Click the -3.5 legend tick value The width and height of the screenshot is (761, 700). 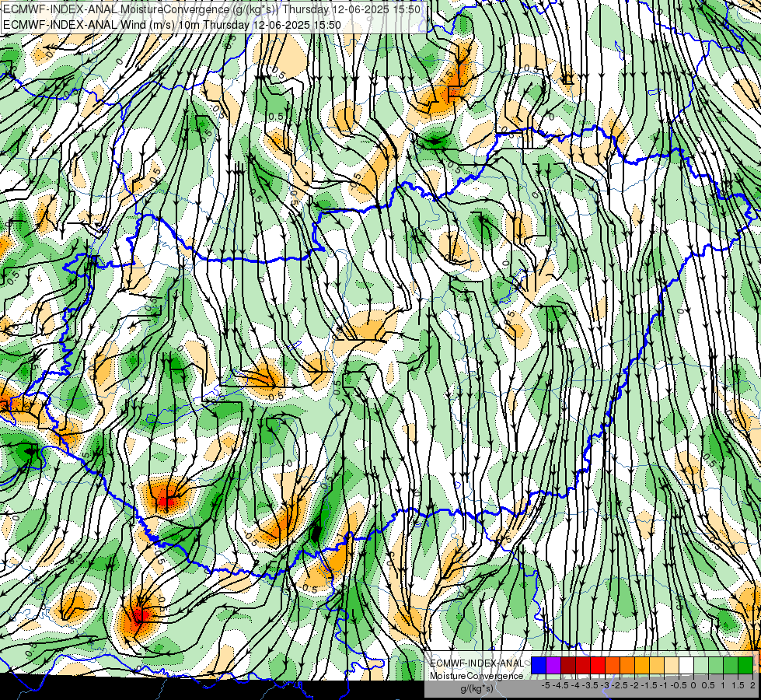pos(590,685)
